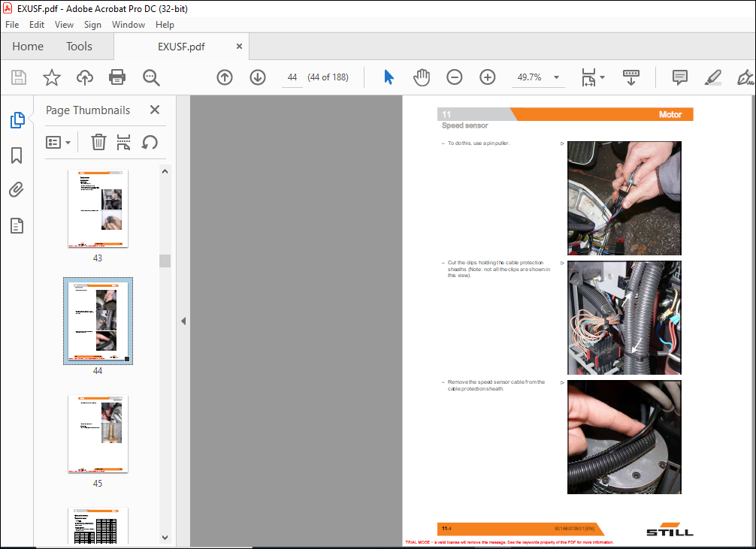The width and height of the screenshot is (756, 549).
Task: Click the 'Motor' header text
Action: 670,114
